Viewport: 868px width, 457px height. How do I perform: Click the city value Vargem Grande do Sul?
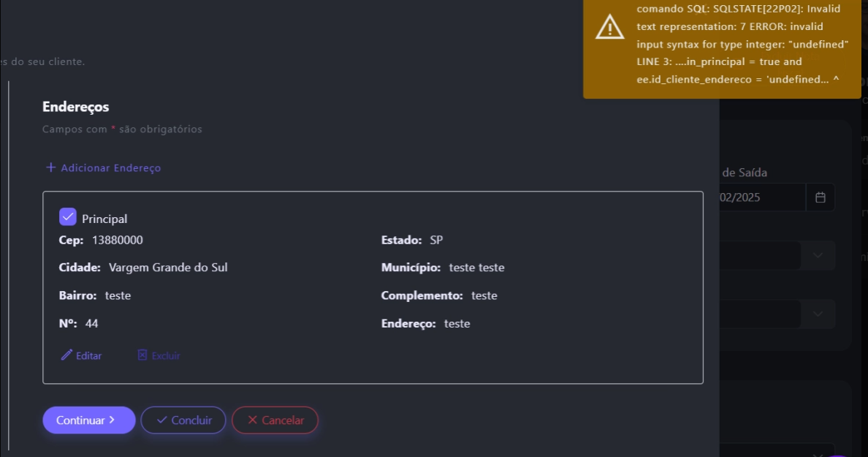click(x=168, y=268)
